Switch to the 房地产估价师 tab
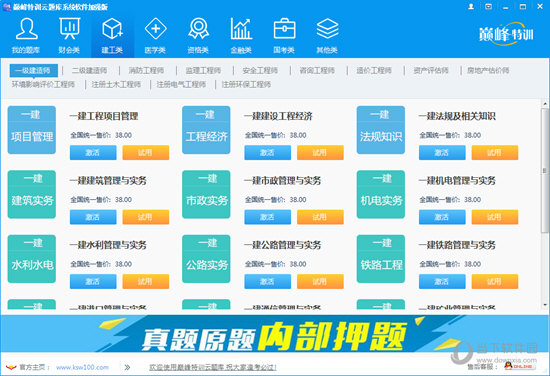The height and width of the screenshot is (376, 550). click(x=488, y=70)
